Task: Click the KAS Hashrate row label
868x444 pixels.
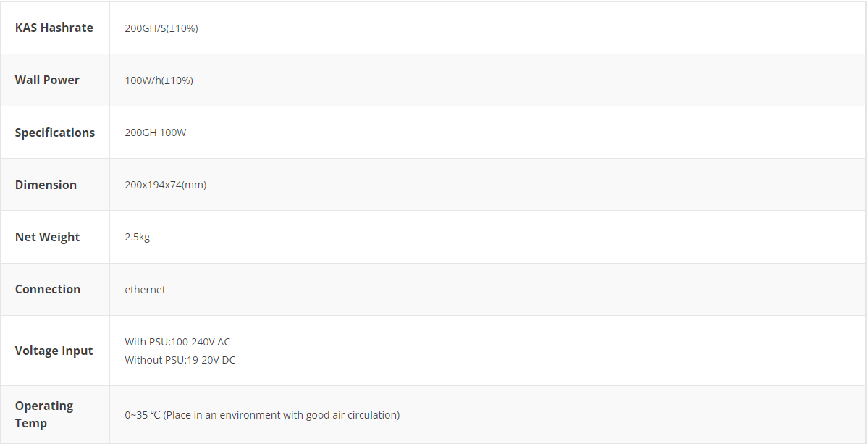Action: (x=54, y=28)
